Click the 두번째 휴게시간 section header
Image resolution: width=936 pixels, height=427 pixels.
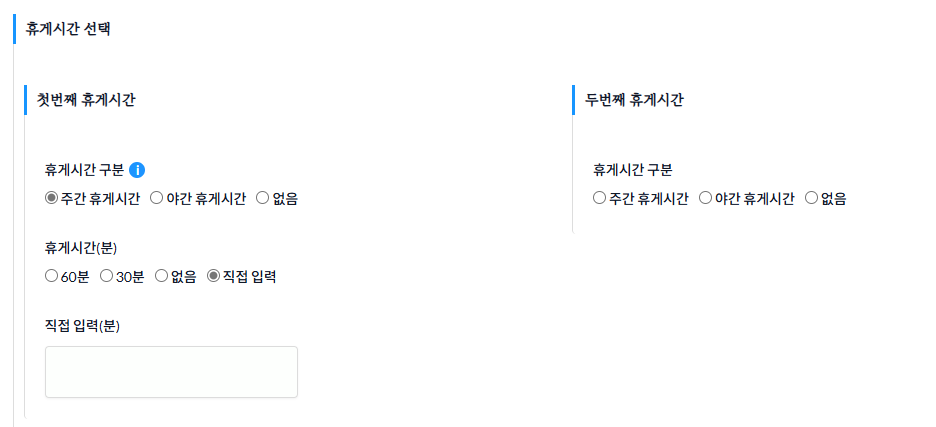[634, 100]
